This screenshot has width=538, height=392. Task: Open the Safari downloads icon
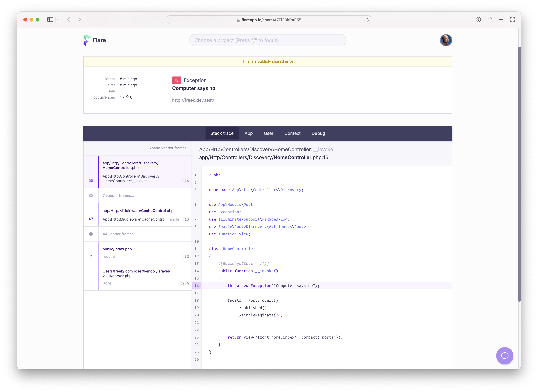tap(478, 20)
